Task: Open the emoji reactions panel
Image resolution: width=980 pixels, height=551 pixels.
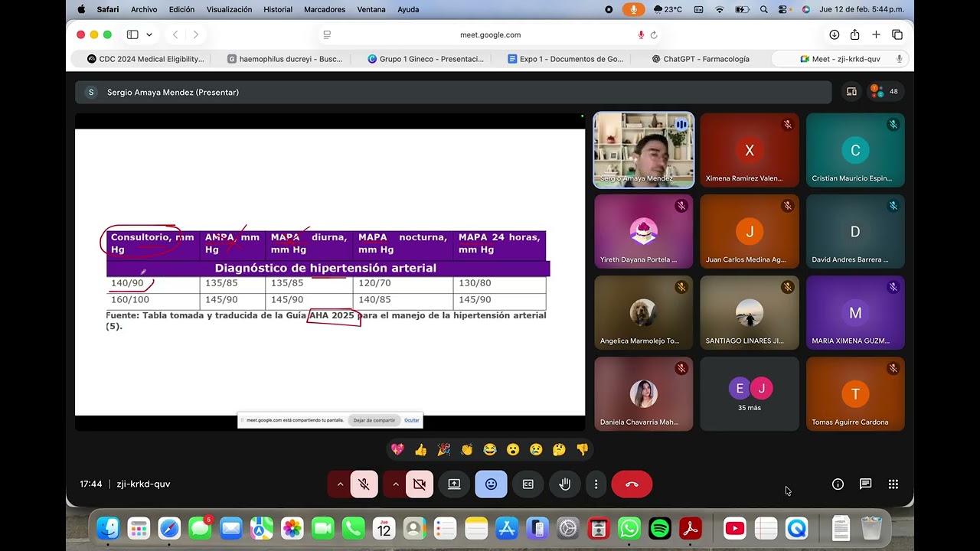Action: [x=491, y=484]
